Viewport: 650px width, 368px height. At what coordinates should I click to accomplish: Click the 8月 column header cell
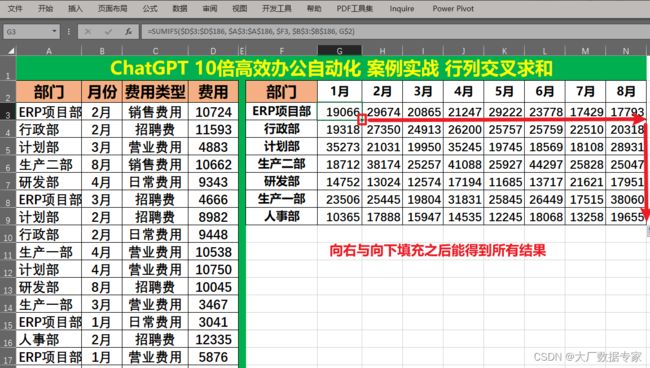[x=626, y=91]
